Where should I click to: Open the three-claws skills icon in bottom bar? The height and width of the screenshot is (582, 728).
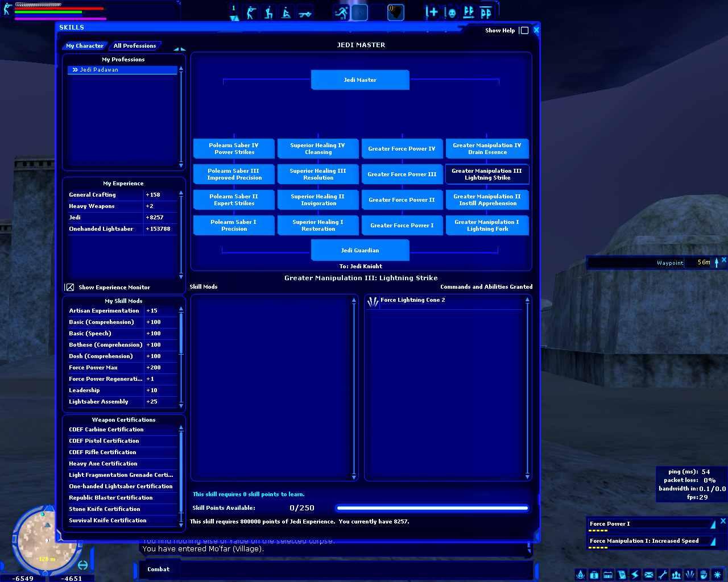pos(690,575)
